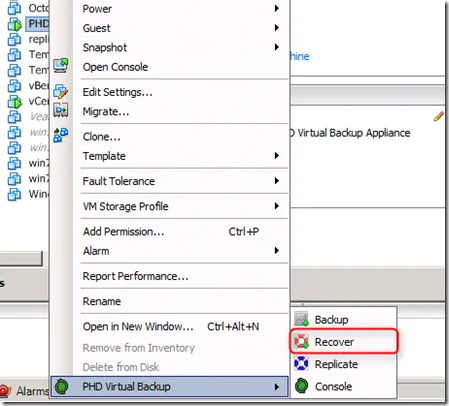Select the Octo VM in inventory tree
The height and width of the screenshot is (406, 449).
tap(39, 8)
